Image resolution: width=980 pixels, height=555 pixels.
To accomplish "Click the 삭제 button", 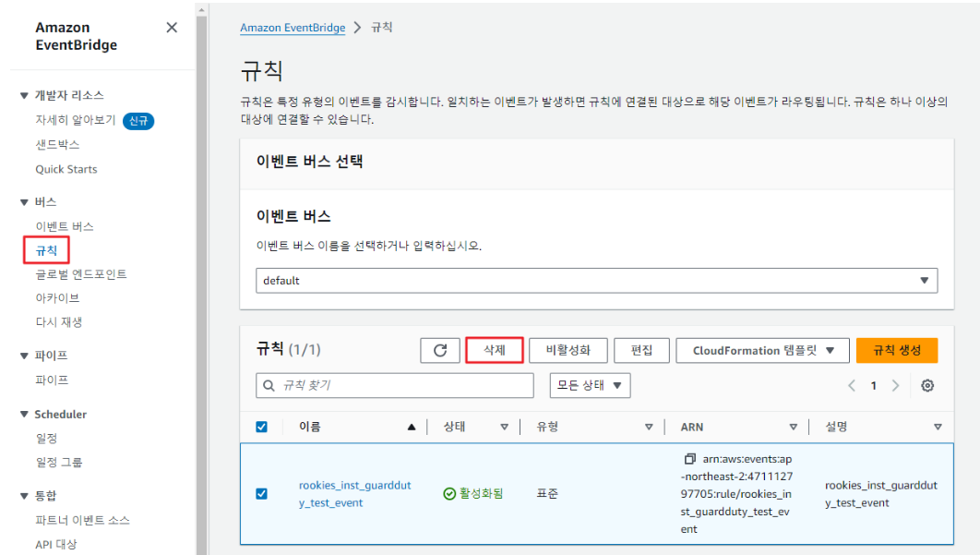I will click(x=495, y=350).
